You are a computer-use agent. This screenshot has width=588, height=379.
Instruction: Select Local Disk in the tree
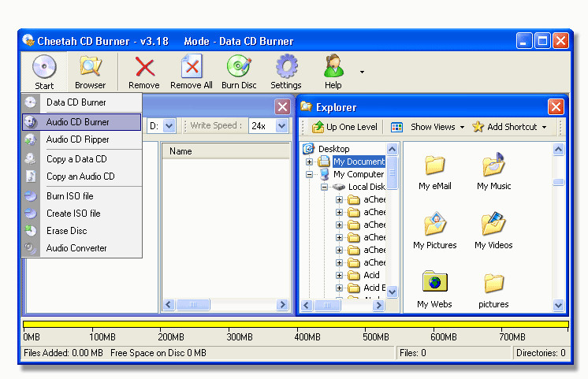click(367, 187)
